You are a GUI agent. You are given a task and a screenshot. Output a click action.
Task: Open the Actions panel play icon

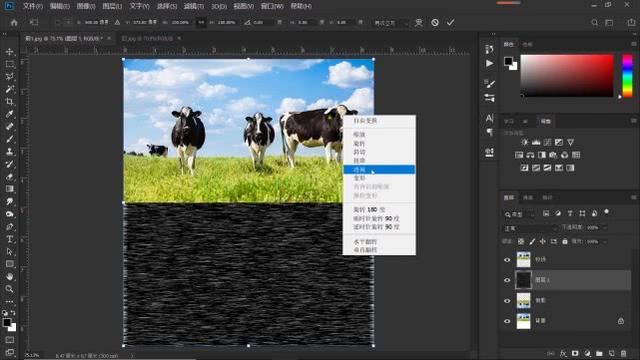click(489, 64)
